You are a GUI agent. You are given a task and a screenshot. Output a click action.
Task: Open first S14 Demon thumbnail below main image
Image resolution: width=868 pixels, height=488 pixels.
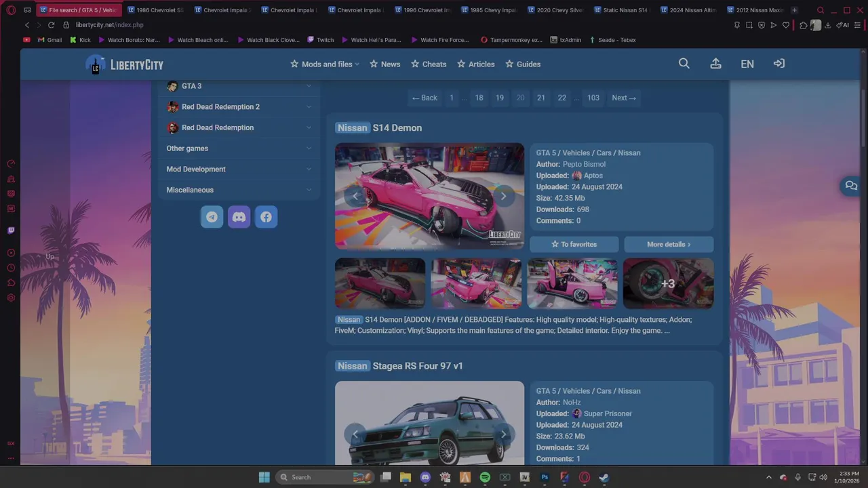(380, 283)
